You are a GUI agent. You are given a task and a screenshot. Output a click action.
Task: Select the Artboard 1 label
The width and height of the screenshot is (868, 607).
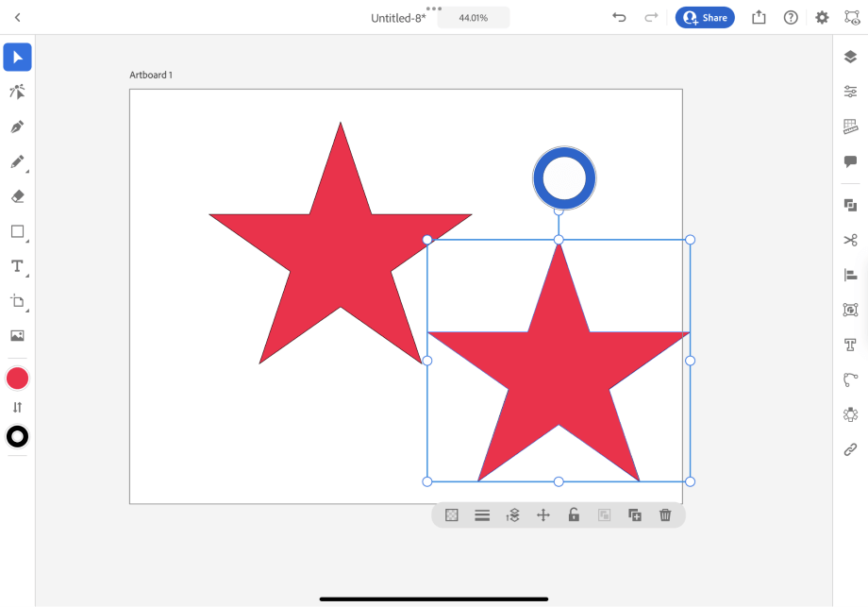(151, 75)
